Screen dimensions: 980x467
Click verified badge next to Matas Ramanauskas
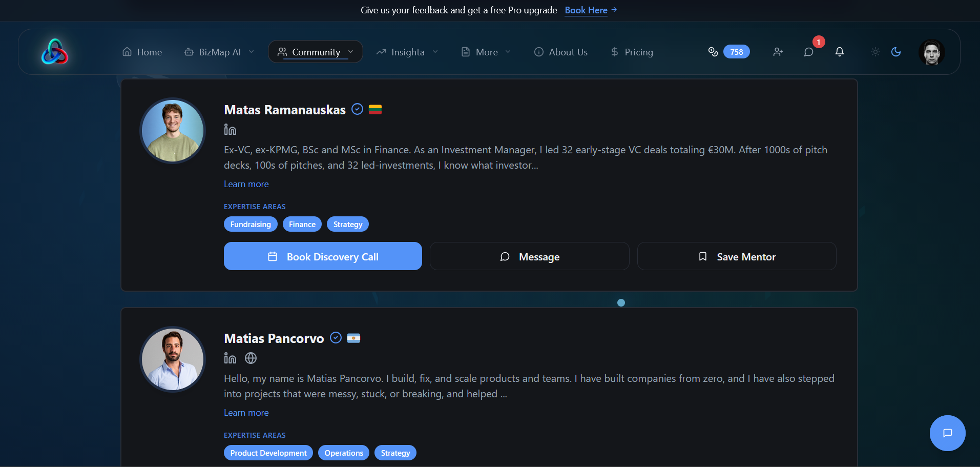(x=357, y=109)
